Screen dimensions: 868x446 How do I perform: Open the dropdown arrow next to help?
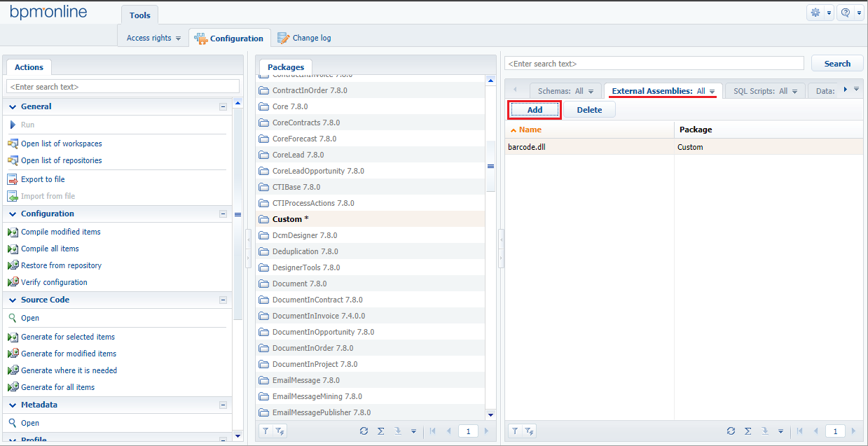click(859, 13)
